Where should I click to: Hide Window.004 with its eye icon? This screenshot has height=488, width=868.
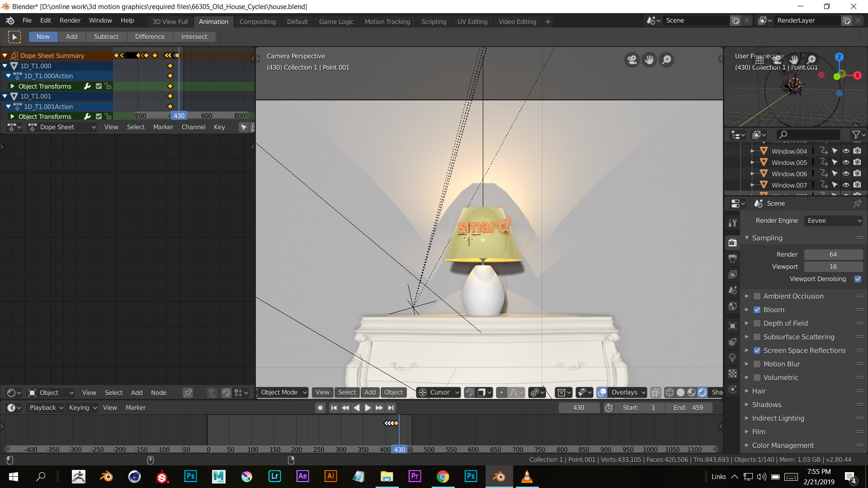846,151
